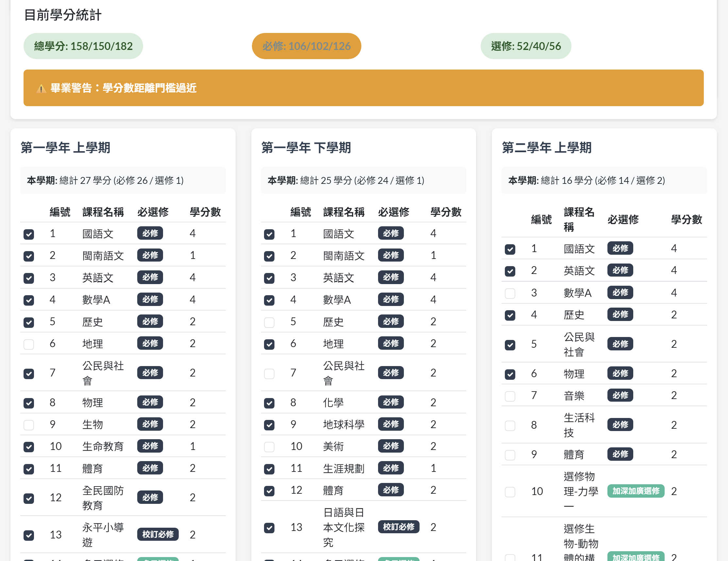Check 歷史 course in 第一學年 下學期
The width and height of the screenshot is (728, 561).
coord(269,322)
